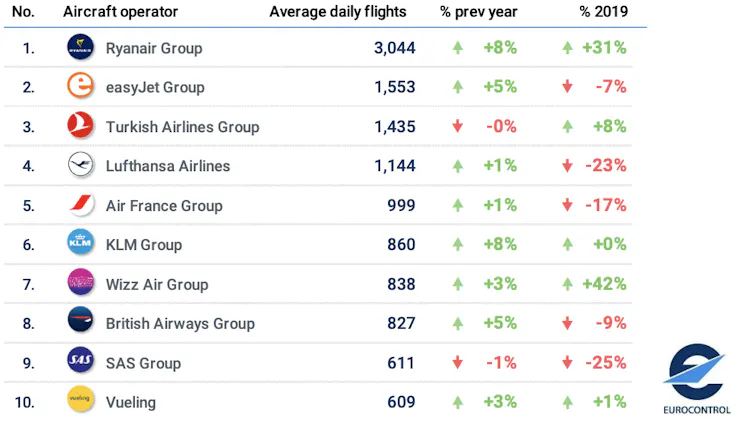The width and height of the screenshot is (754, 425).
Task: Click the % prev year column header
Action: 478,12
